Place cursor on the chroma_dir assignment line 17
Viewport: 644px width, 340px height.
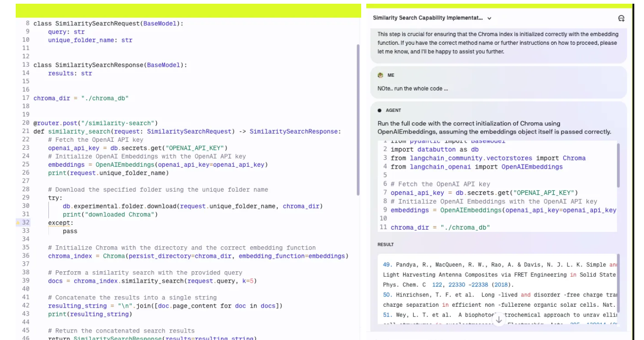pyautogui.click(x=81, y=98)
